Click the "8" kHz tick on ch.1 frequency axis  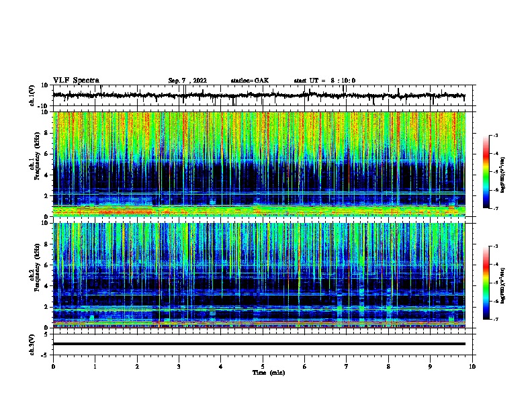pyautogui.click(x=46, y=133)
